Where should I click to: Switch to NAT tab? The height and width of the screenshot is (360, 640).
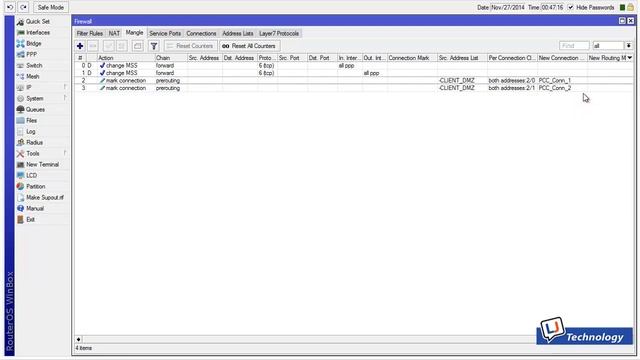click(114, 33)
